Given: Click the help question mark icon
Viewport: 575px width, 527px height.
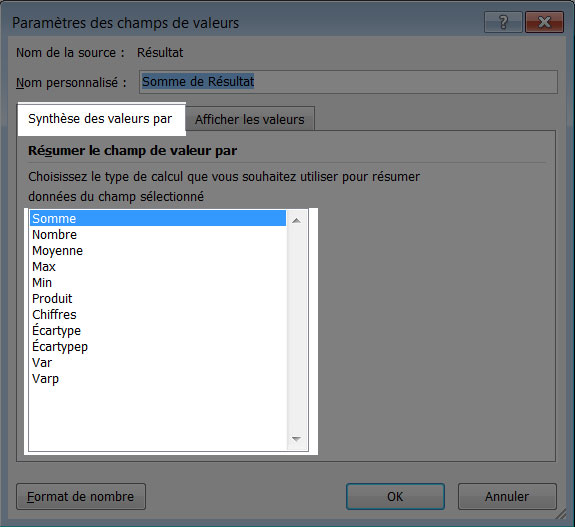Looking at the screenshot, I should tap(503, 22).
